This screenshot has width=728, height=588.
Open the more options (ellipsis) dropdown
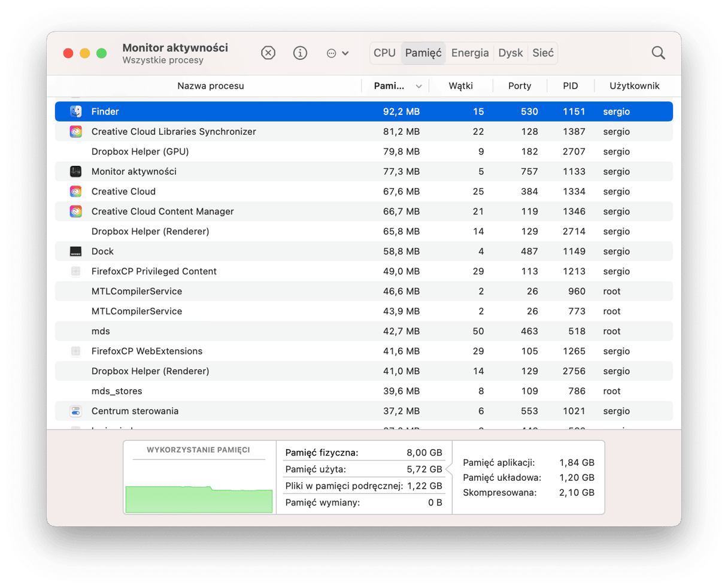pyautogui.click(x=338, y=53)
